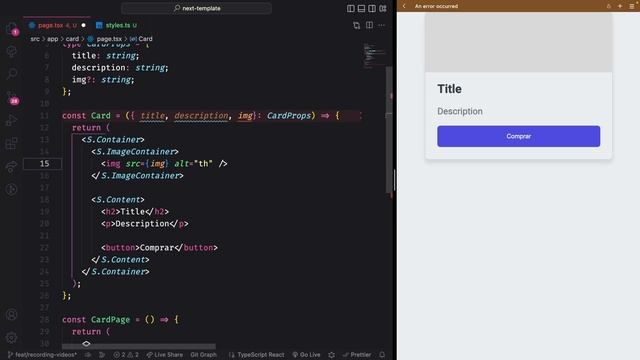640x360 pixels.
Task: Open the hamburger menu in preview header
Action: pyautogui.click(x=632, y=6)
